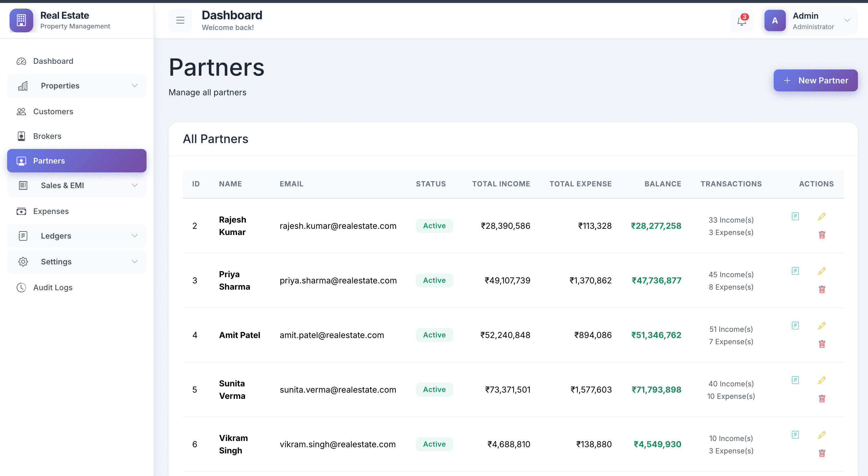Expand the Settings sidebar section

point(77,262)
